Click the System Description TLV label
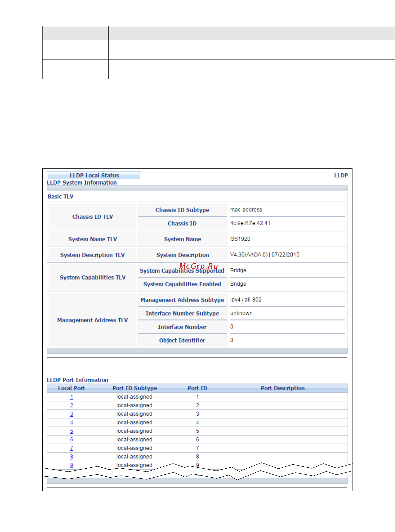This screenshot has width=395, height=532. point(92,255)
